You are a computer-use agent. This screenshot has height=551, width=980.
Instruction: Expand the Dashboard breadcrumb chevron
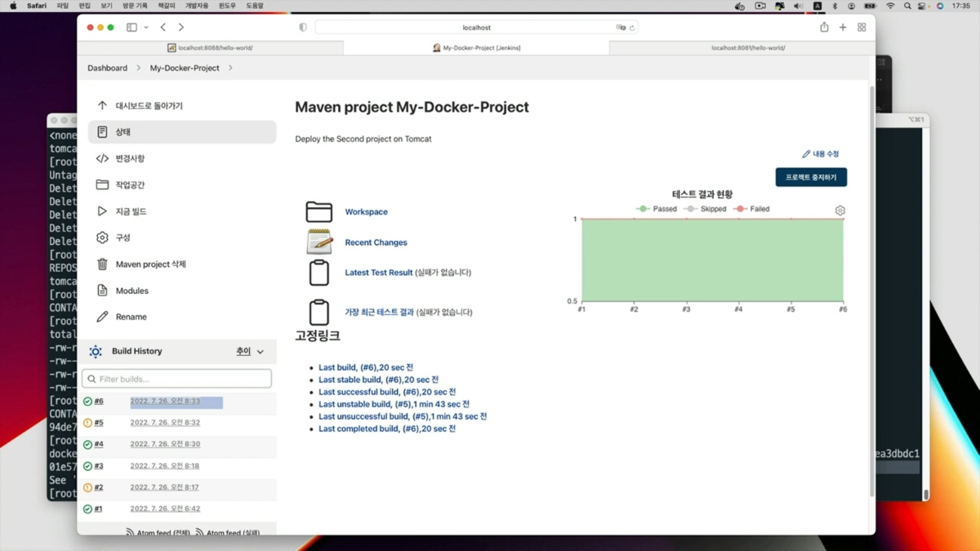(139, 68)
